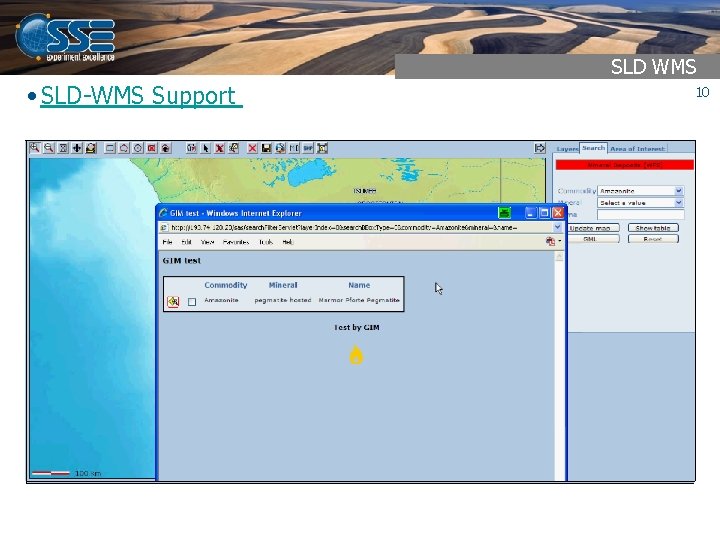
Task: Click the 'Test by GIM' text
Action: [356, 327]
